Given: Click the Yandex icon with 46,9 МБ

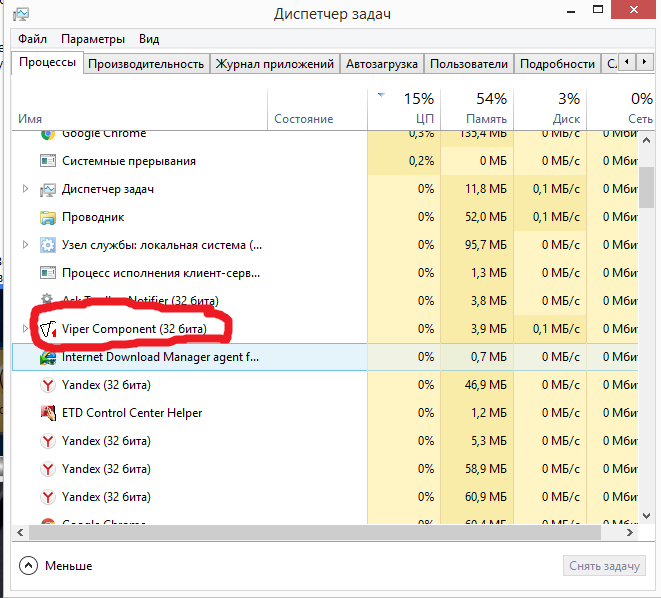Looking at the screenshot, I should point(48,385).
